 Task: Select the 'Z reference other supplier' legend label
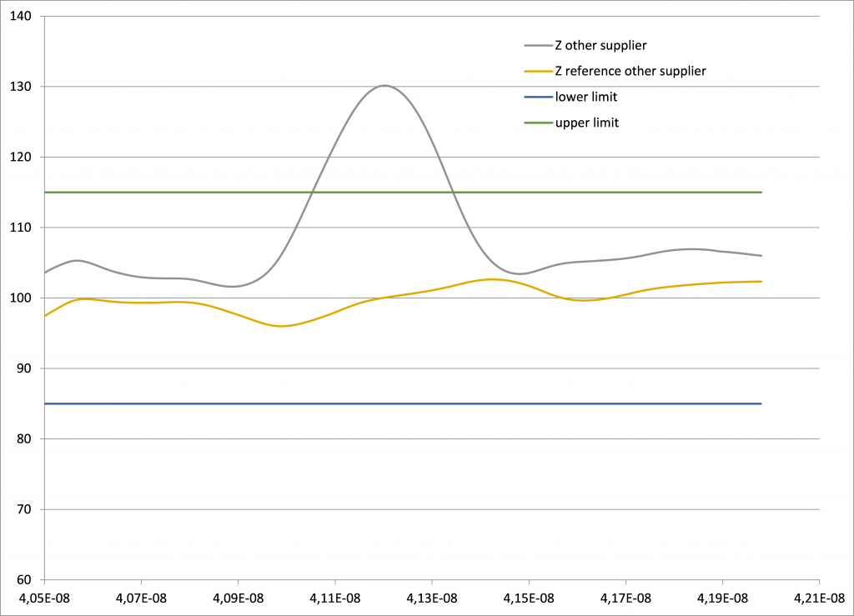(630, 71)
